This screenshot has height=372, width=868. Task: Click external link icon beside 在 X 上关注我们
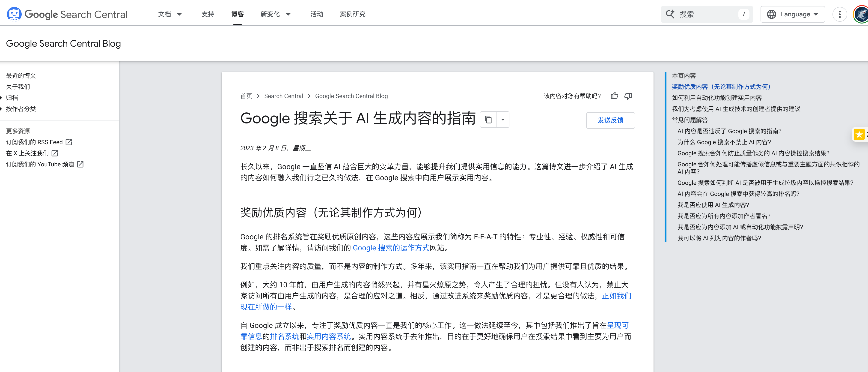(55, 153)
